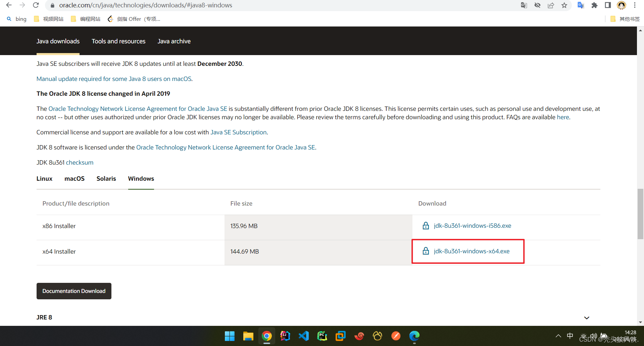Open File Explorer from the taskbar
The height and width of the screenshot is (346, 644).
[x=248, y=336]
